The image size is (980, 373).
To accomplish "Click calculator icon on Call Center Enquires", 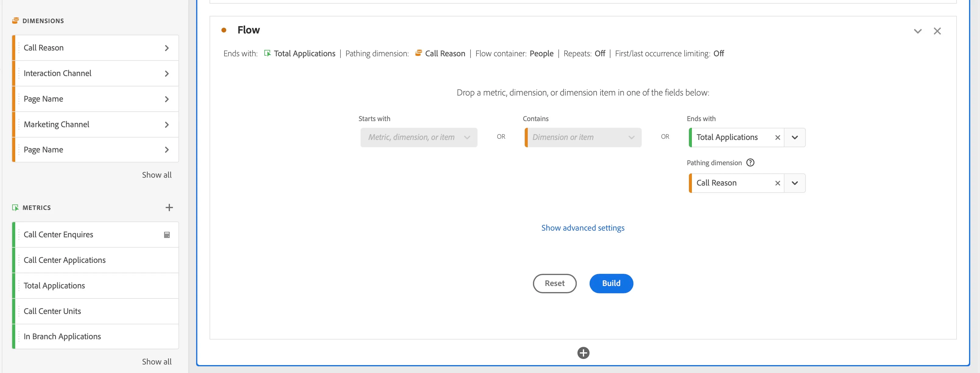I will [x=167, y=235].
